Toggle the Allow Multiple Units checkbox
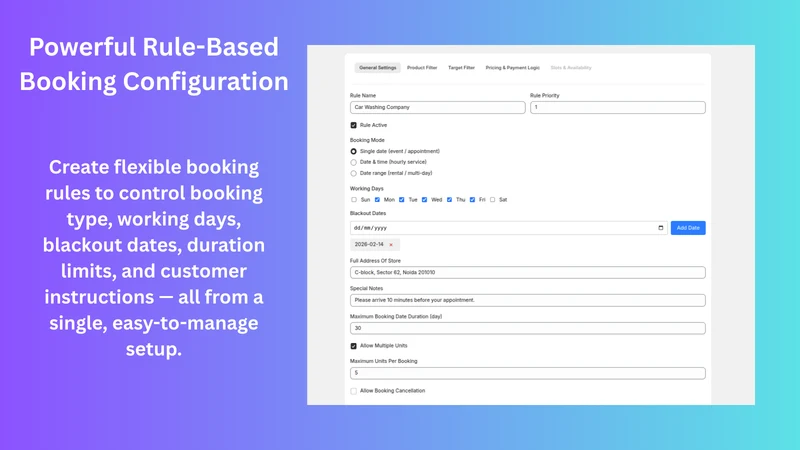 pos(354,346)
